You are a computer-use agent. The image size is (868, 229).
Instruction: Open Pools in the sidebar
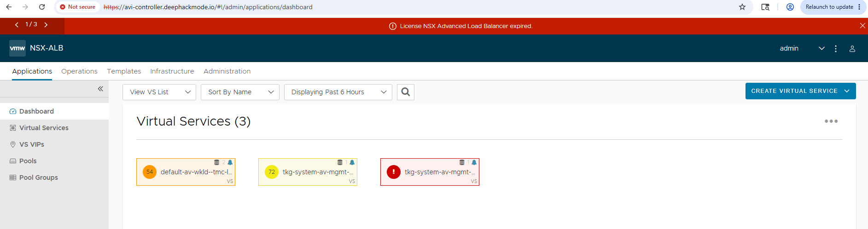click(54, 161)
